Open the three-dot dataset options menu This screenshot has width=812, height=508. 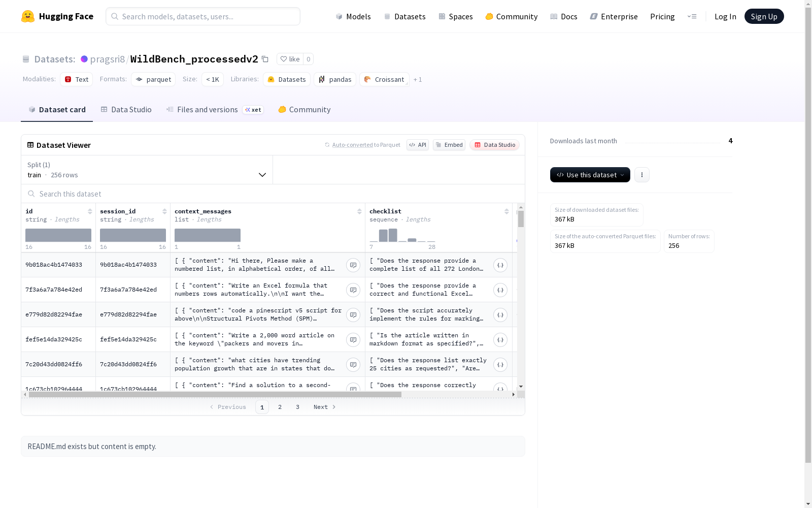pyautogui.click(x=642, y=175)
